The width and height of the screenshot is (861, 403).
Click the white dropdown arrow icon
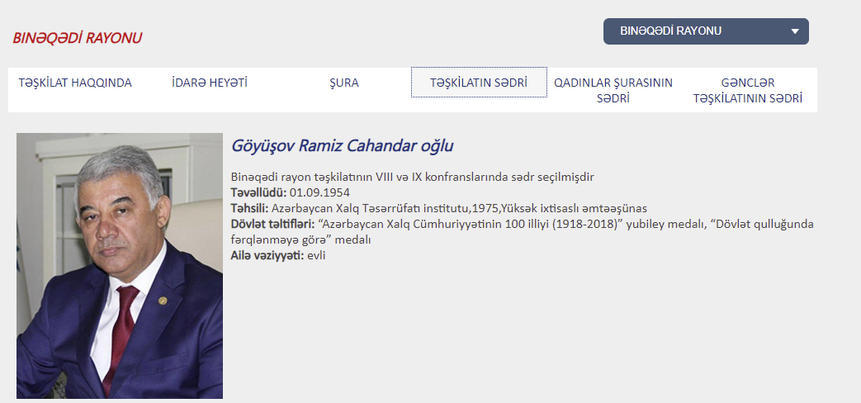(x=795, y=31)
